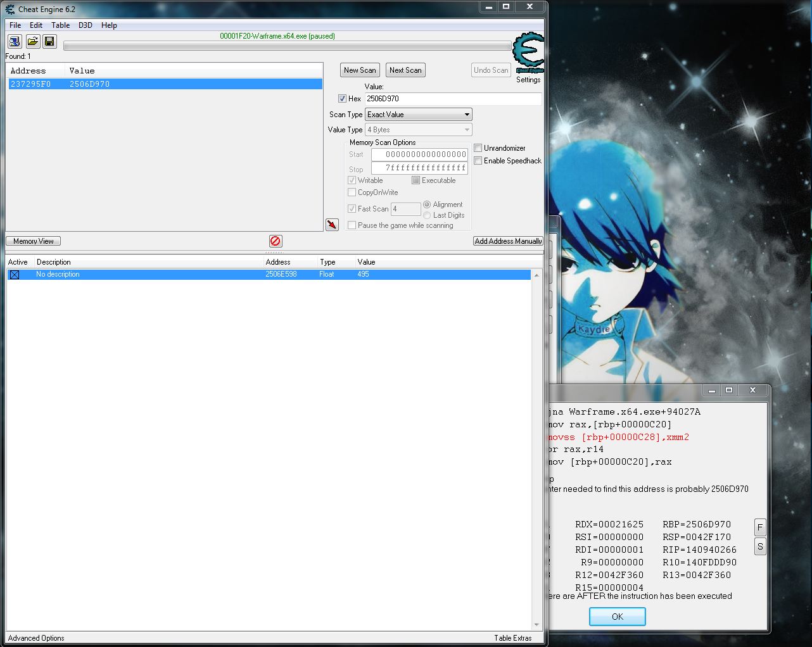Click the red clear address list icon

click(276, 241)
